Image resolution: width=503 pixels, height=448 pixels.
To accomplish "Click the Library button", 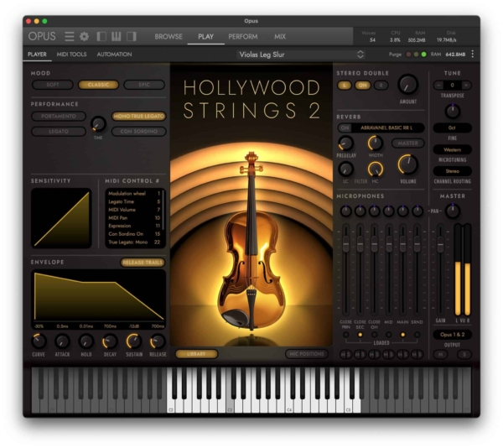I will pyautogui.click(x=196, y=354).
